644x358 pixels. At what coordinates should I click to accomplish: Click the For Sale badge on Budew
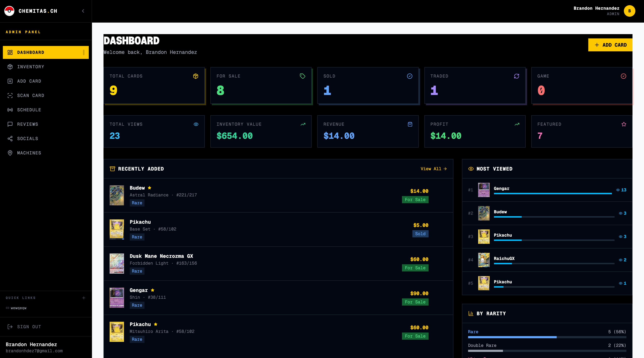(x=415, y=200)
